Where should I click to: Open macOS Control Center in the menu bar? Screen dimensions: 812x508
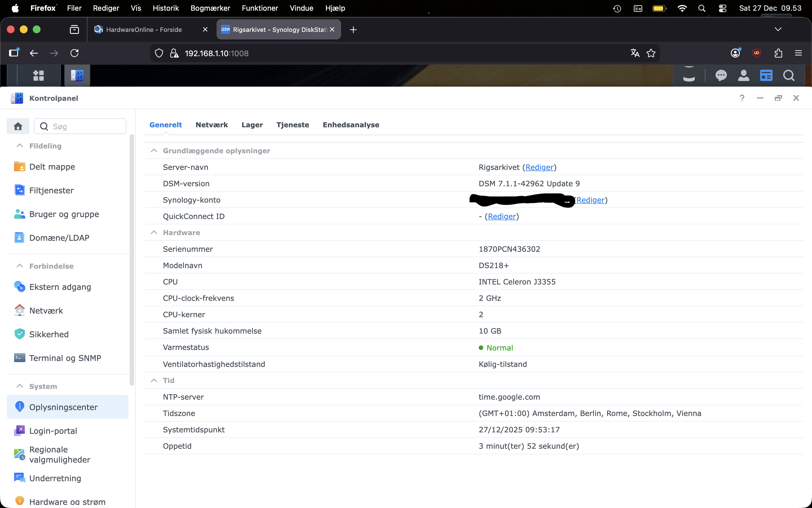[x=722, y=8]
